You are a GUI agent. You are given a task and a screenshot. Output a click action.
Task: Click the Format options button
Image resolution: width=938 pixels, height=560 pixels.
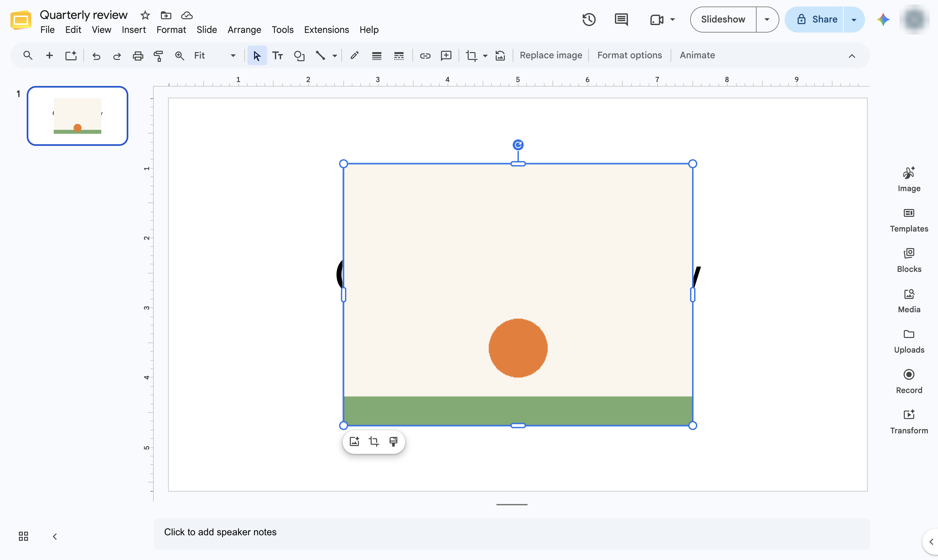(629, 55)
